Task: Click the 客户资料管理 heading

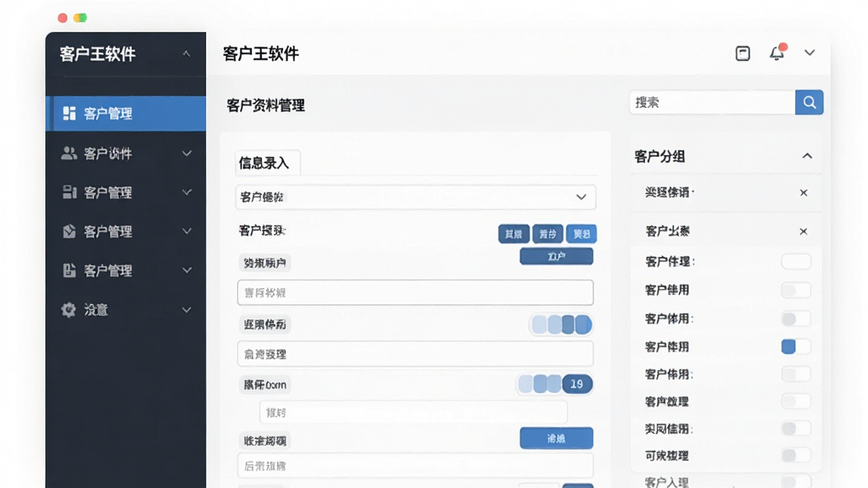Action: point(265,105)
